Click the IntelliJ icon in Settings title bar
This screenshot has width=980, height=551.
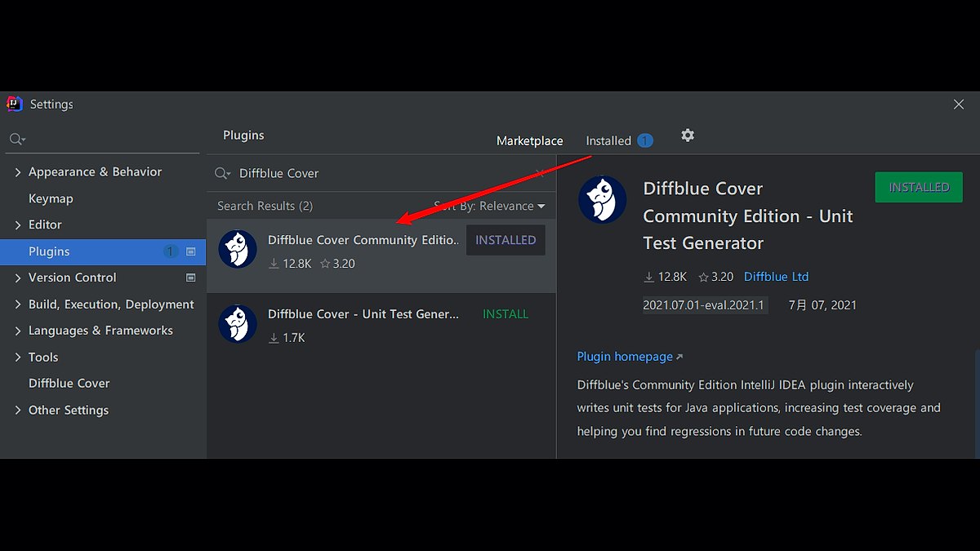[15, 104]
